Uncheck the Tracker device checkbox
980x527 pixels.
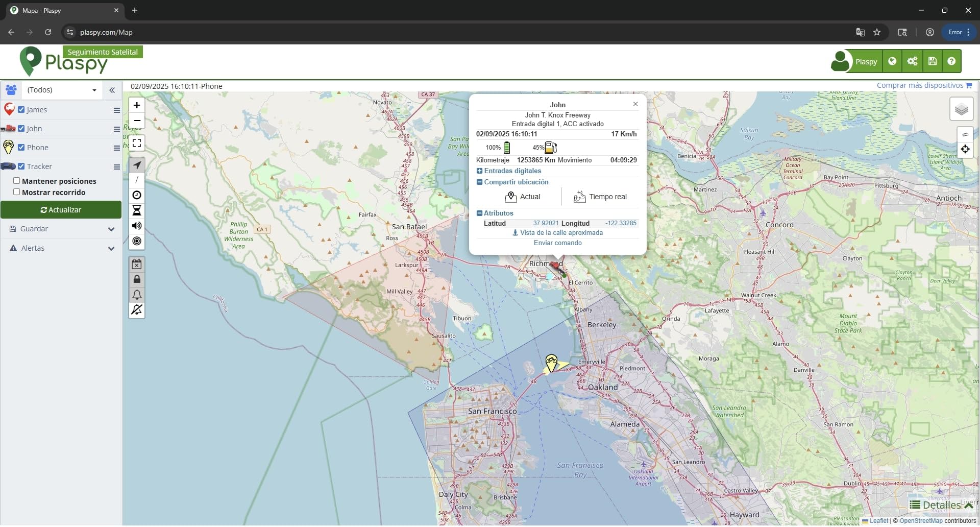click(21, 166)
